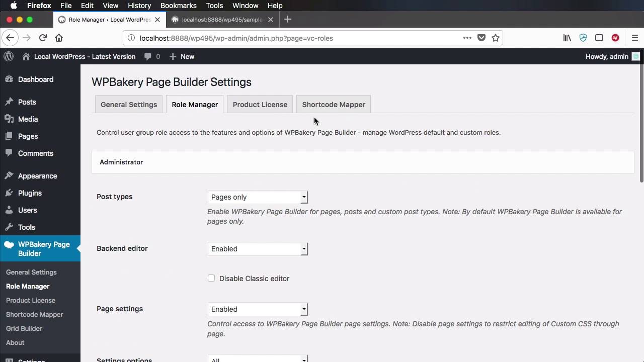Click the Shortcode Mapper submenu link
Screen dimensions: 644x362
(35, 314)
